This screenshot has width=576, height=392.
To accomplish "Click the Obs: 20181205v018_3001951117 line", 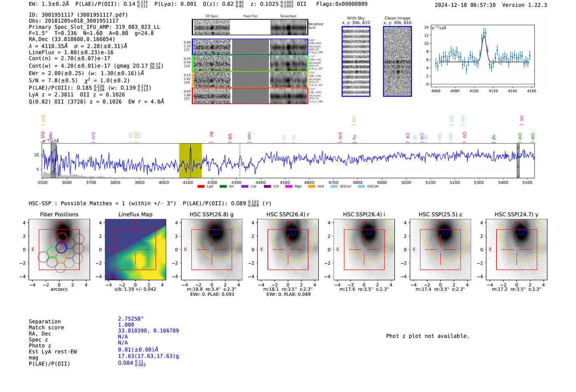I will [74, 21].
